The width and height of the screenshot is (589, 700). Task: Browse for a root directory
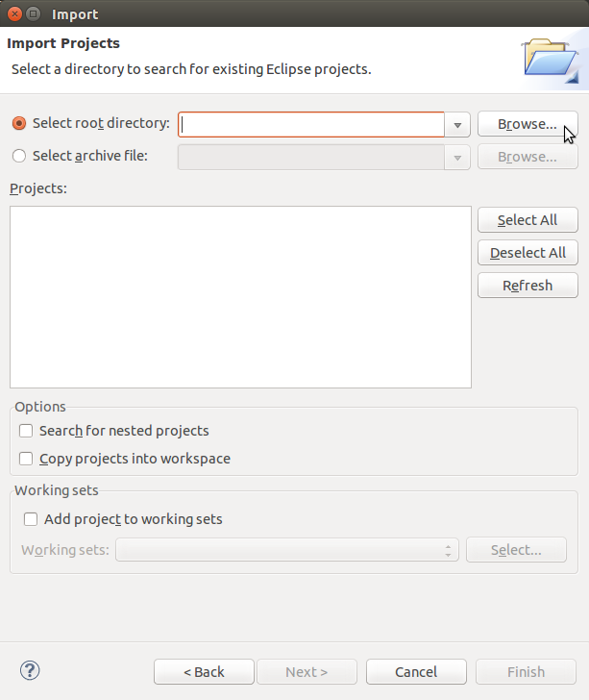coord(527,125)
